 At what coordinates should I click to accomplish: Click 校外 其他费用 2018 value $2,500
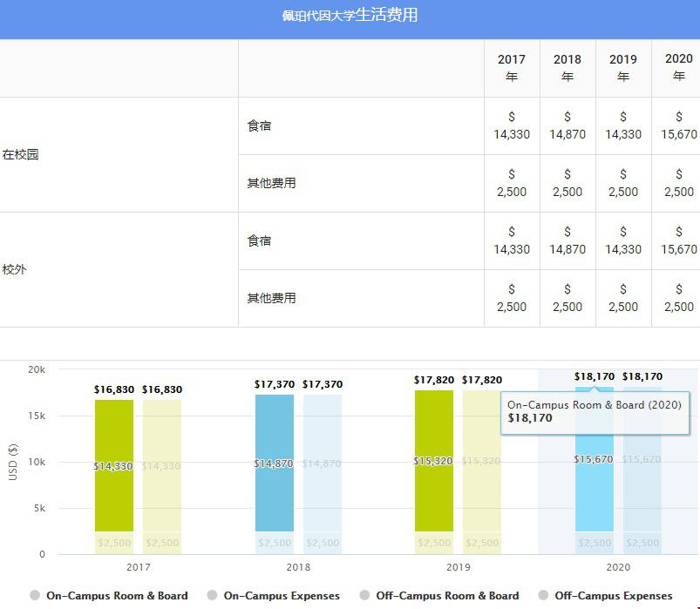coord(567,298)
